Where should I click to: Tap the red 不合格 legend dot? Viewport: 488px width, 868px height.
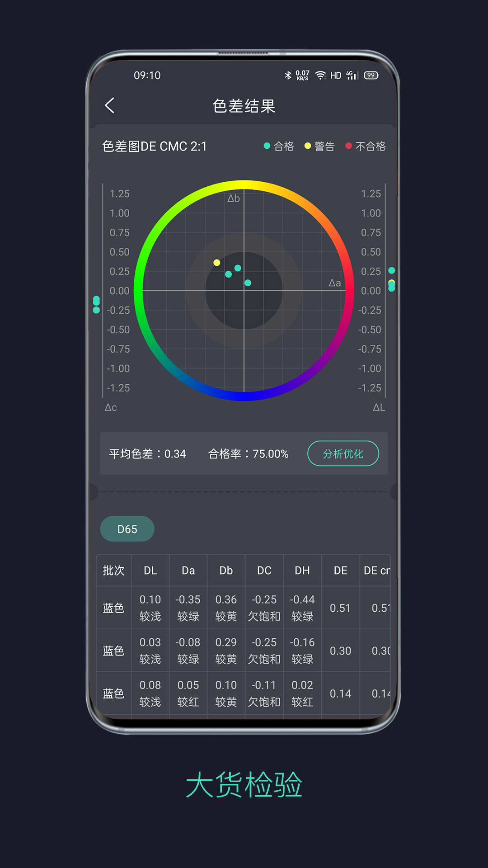348,146
